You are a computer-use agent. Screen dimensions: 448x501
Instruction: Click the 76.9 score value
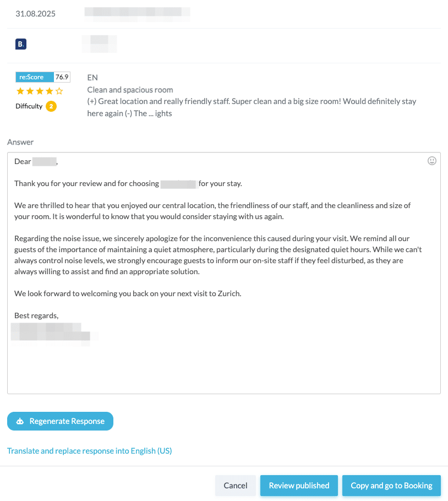click(x=63, y=77)
